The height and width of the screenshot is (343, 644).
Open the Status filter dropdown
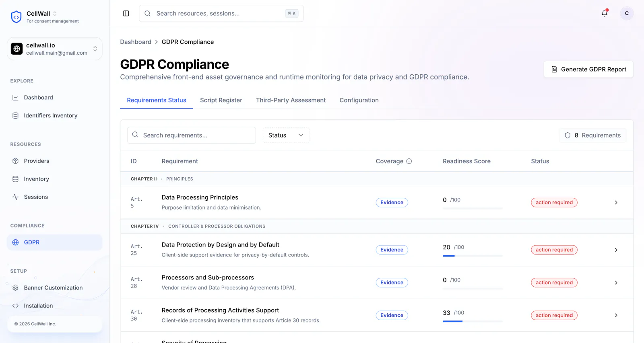click(286, 136)
